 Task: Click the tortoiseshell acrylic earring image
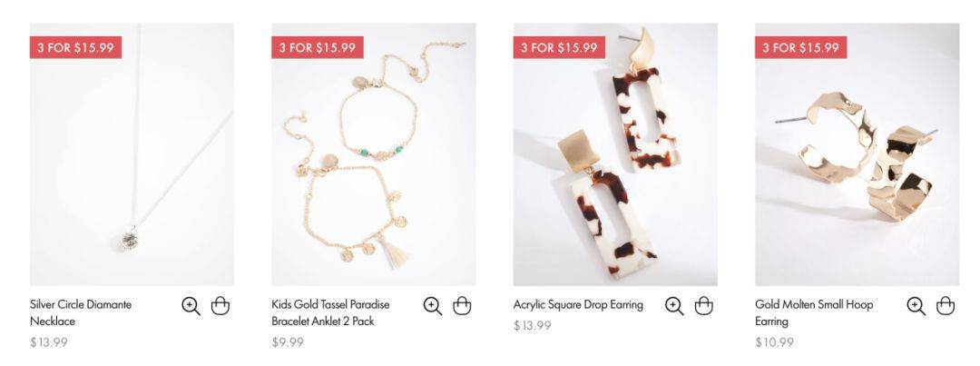[615, 154]
